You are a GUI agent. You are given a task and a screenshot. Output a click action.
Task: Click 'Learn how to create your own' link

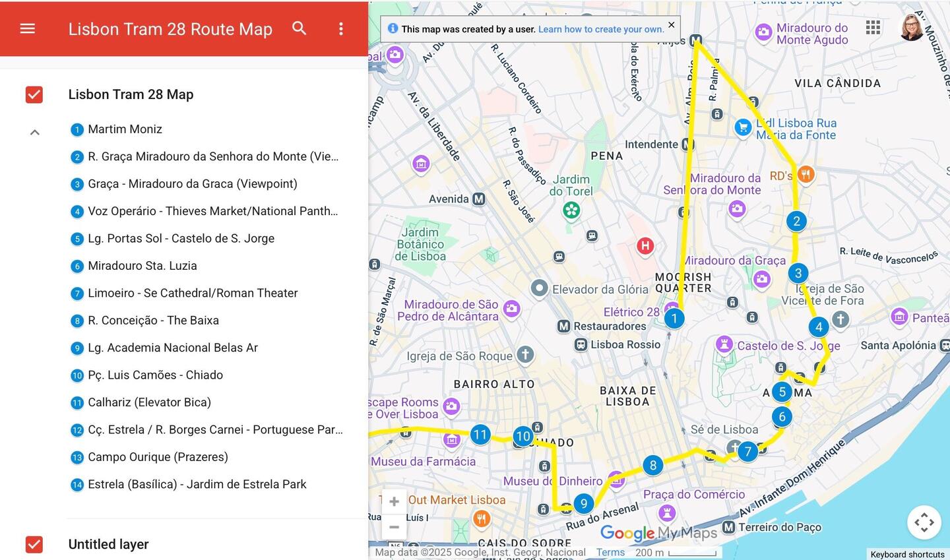click(601, 29)
